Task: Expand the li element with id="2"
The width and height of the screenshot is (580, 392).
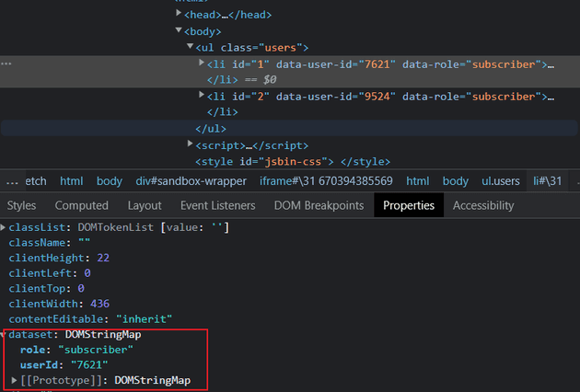Action: coord(202,97)
